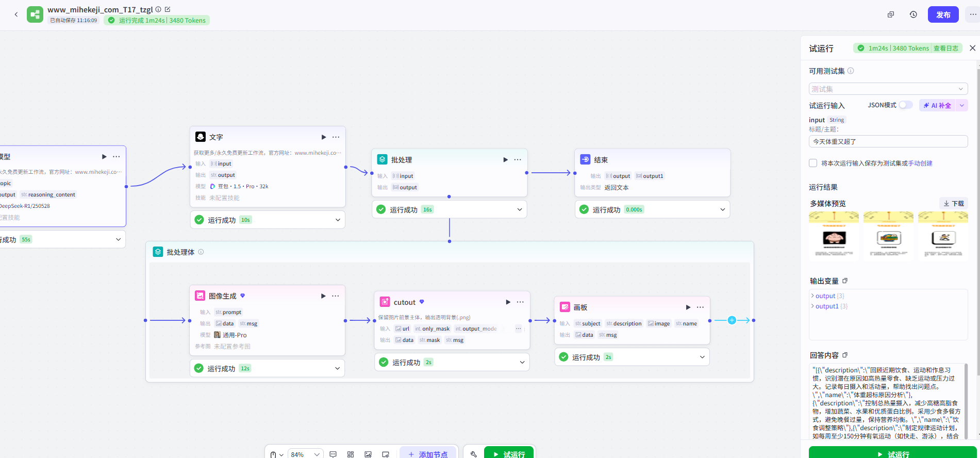Click the add comment toolbar icon

pos(333,454)
